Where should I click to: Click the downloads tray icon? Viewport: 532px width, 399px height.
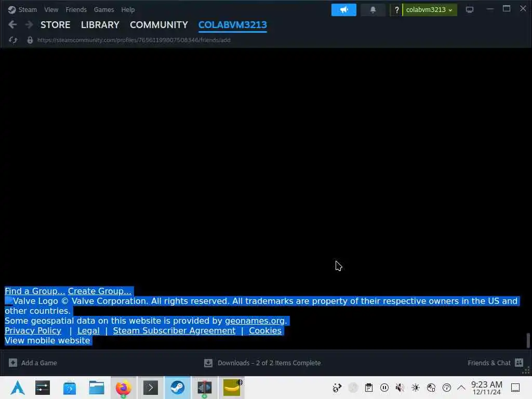click(208, 363)
